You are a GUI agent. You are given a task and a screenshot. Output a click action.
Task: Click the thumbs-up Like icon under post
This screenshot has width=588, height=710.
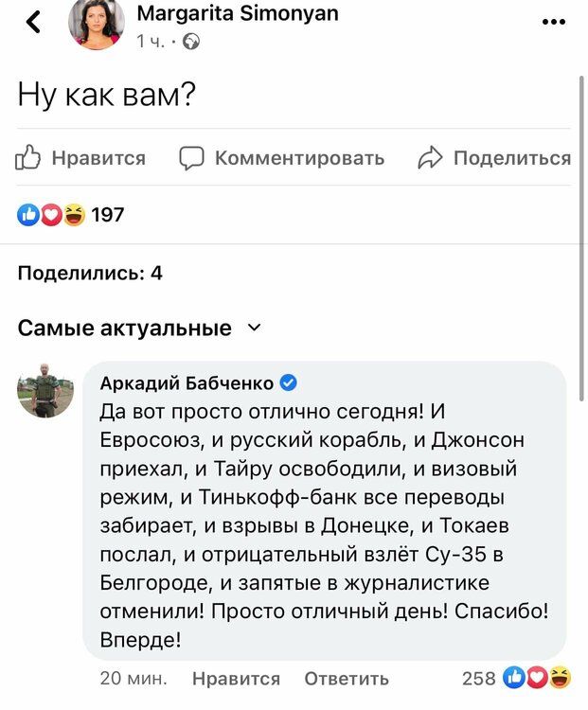click(29, 157)
